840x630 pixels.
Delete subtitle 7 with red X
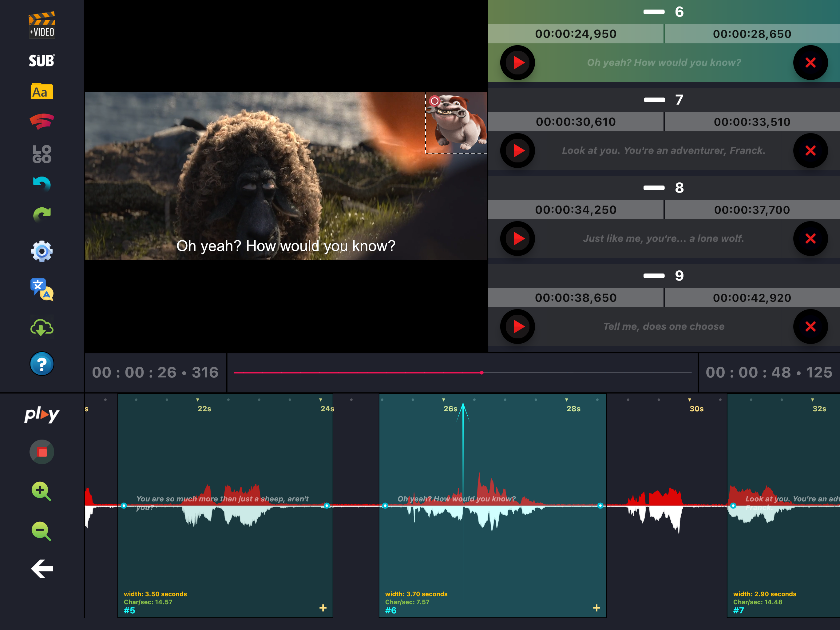click(x=810, y=151)
